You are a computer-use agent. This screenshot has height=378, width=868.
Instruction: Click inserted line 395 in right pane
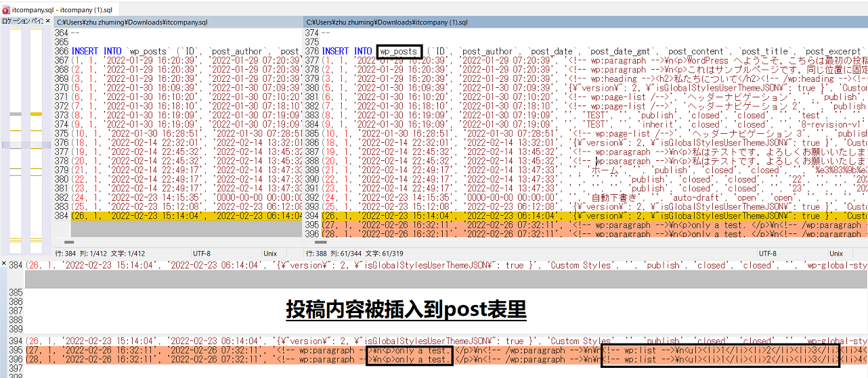[582, 225]
